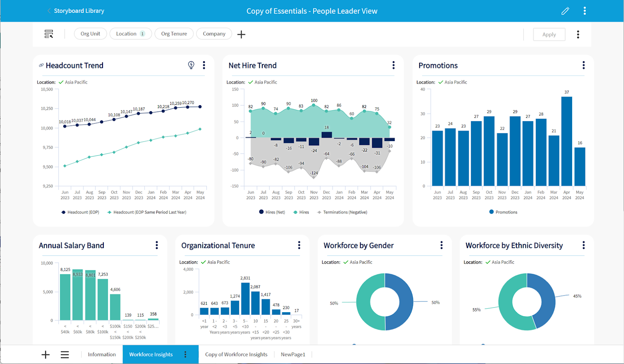
Task: Go back to Storyboard Library
Action: [79, 11]
